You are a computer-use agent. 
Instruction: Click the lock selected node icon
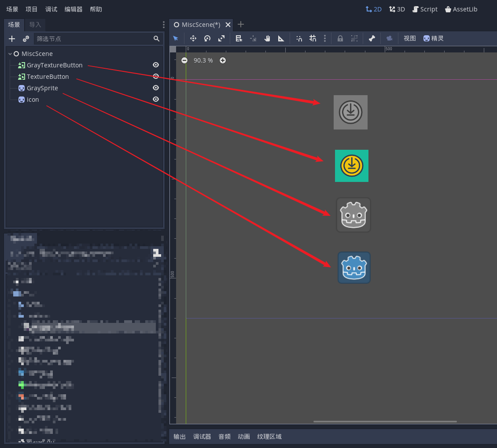tap(340, 38)
